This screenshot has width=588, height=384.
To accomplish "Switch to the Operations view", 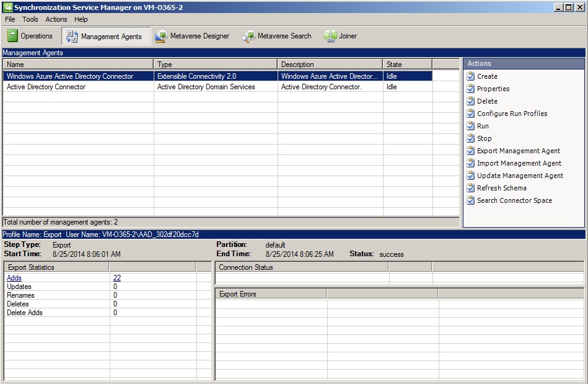I will coord(30,36).
